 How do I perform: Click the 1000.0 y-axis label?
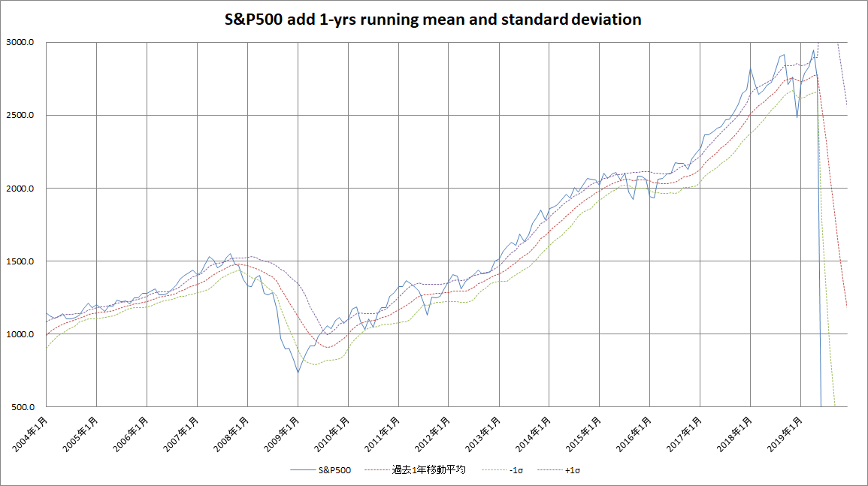pos(20,334)
